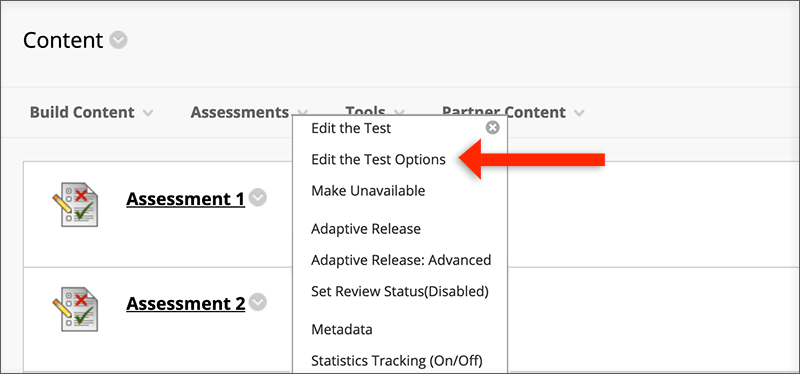Image resolution: width=800 pixels, height=374 pixels.
Task: Open the Assessment 1 link
Action: coord(186,199)
